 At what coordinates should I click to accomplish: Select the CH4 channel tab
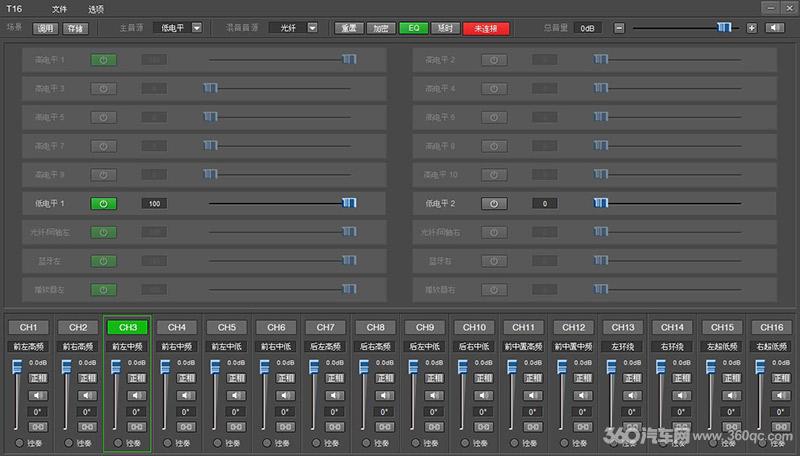click(x=177, y=327)
